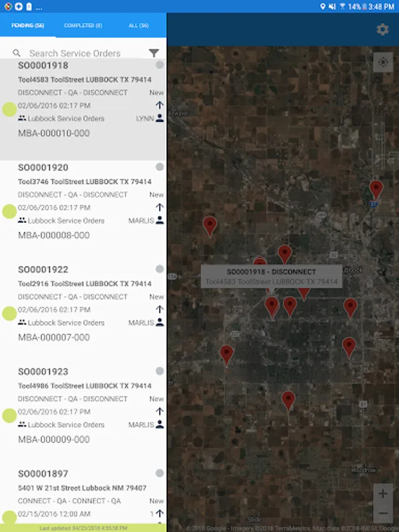Select account MBA-000010-000
The height and width of the screenshot is (532, 399).
pyautogui.click(x=54, y=133)
